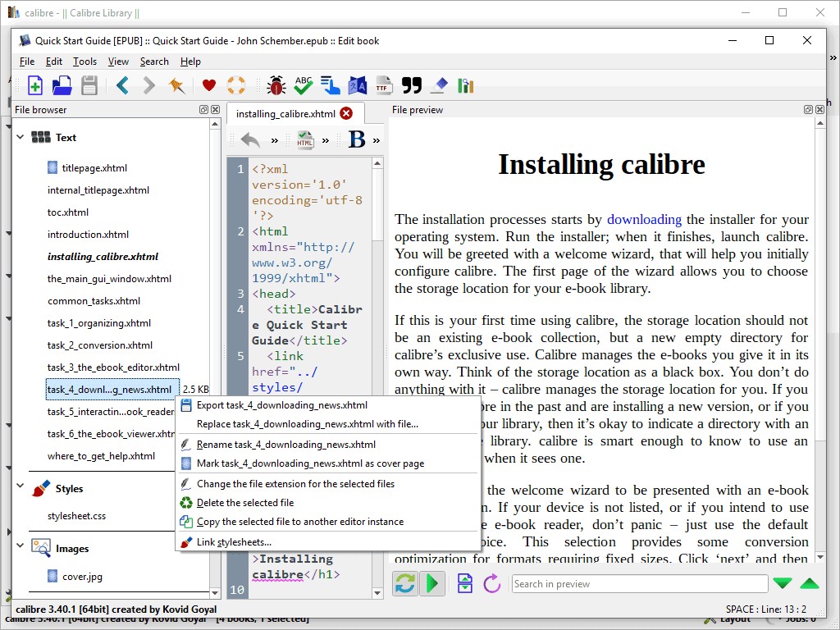Reload preview with purple circular arrow
The height and width of the screenshot is (630, 840).
[x=491, y=583]
